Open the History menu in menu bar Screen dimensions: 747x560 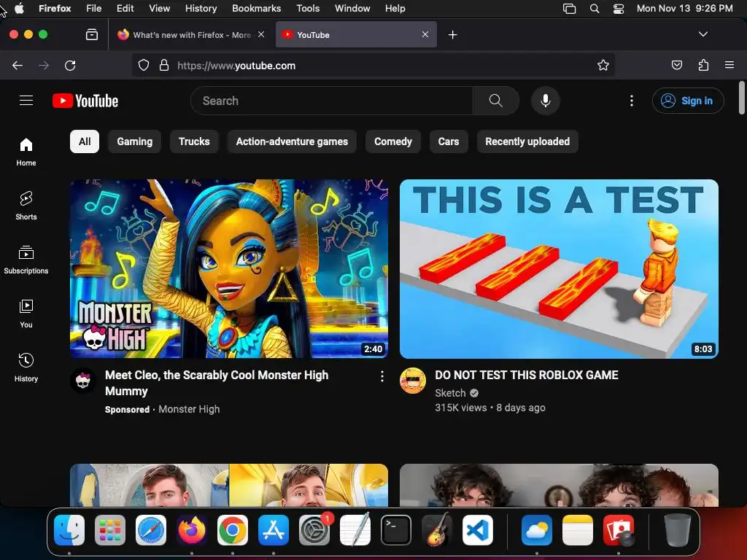(201, 8)
